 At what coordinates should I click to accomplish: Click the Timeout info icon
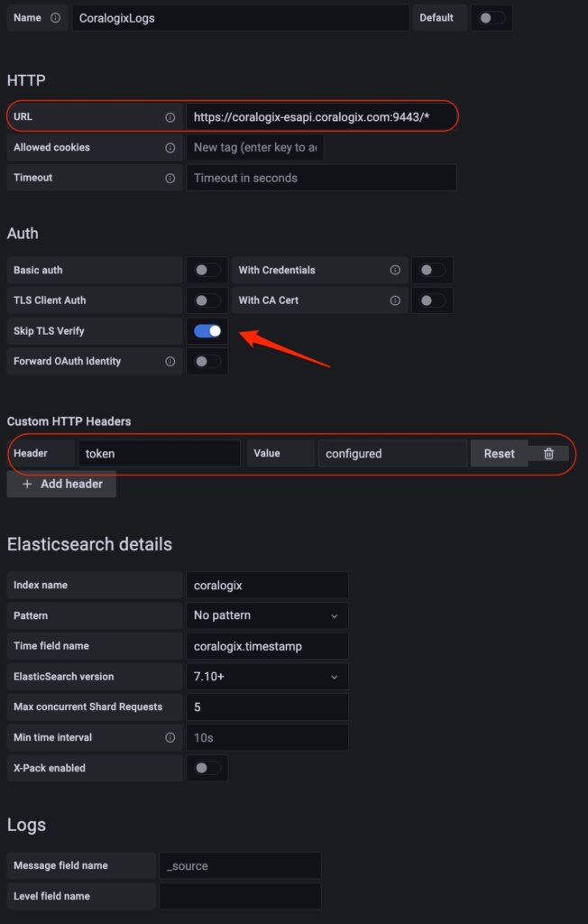coord(170,178)
